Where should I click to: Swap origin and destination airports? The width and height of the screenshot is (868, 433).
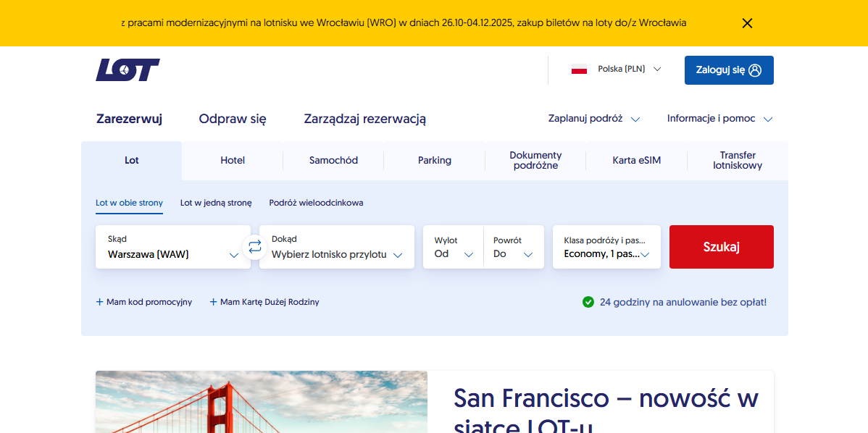tap(255, 247)
